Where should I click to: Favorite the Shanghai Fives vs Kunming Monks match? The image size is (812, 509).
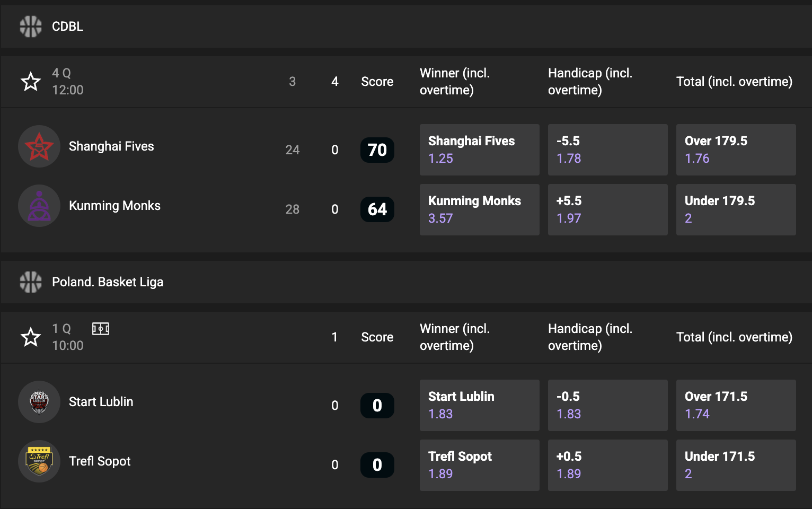coord(31,82)
